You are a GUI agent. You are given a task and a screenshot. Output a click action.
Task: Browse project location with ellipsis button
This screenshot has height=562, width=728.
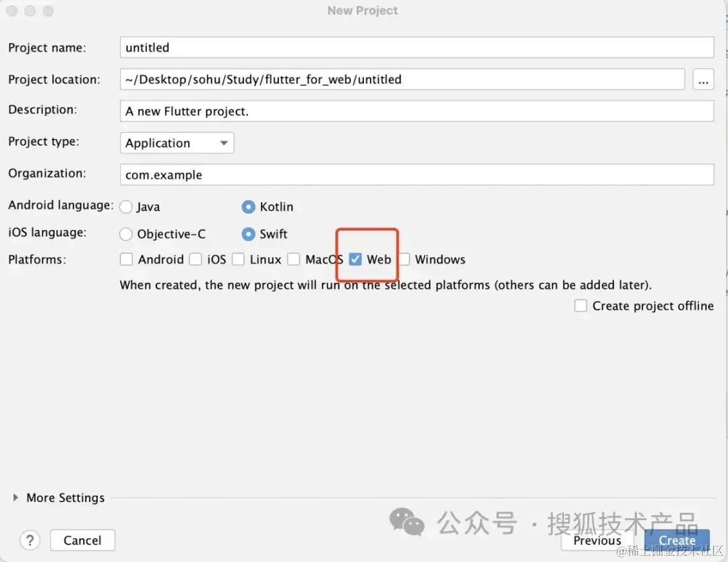(x=703, y=80)
